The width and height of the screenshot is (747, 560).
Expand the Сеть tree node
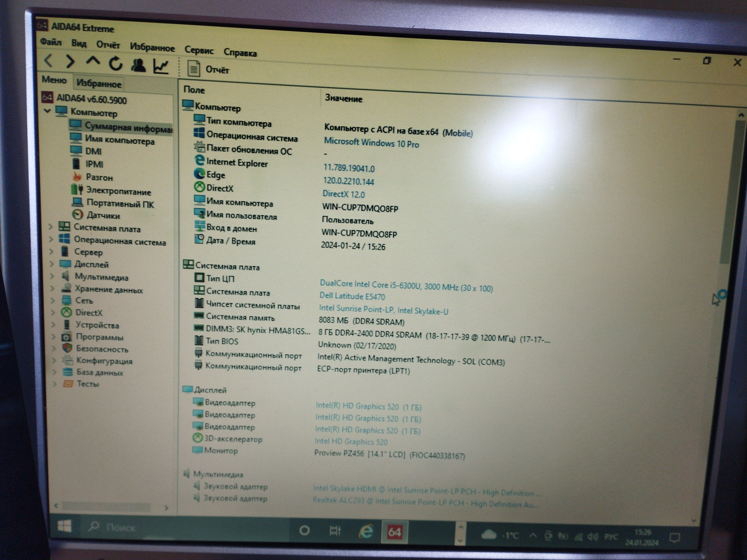click(x=53, y=300)
